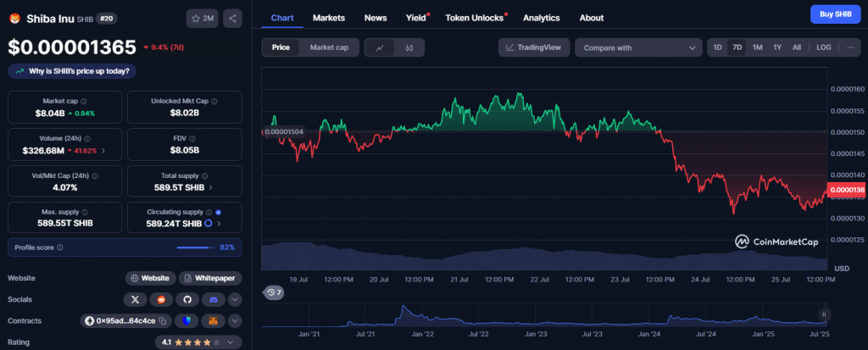This screenshot has width=868, height=350.
Task: Open the X (Twitter) social link
Action: point(135,300)
